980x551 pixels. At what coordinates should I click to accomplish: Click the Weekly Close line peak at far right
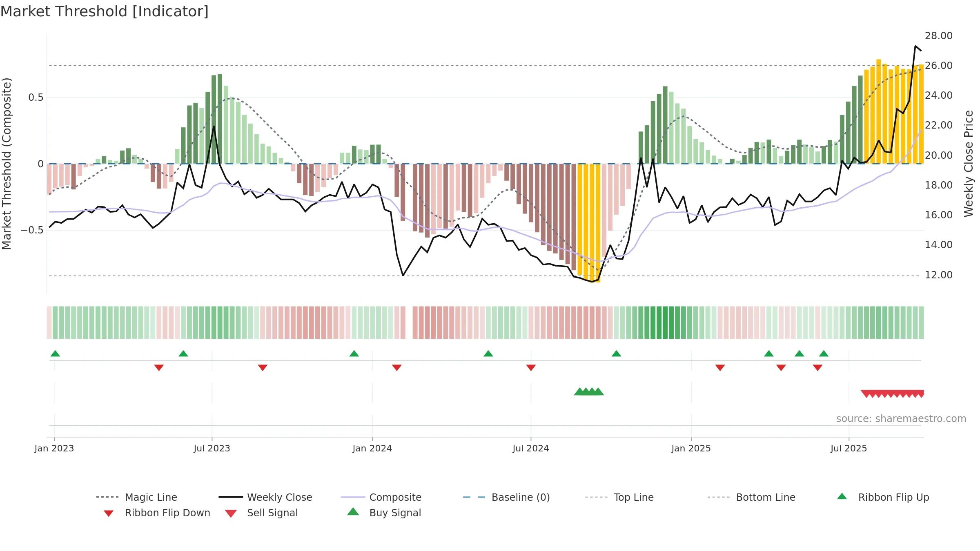coord(915,47)
